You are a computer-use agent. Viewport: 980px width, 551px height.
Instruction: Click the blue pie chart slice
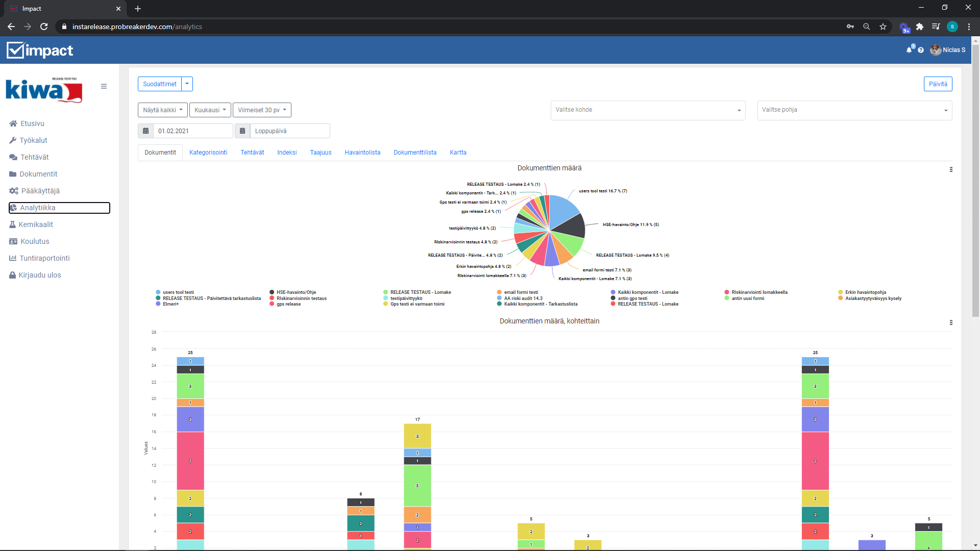(x=563, y=209)
